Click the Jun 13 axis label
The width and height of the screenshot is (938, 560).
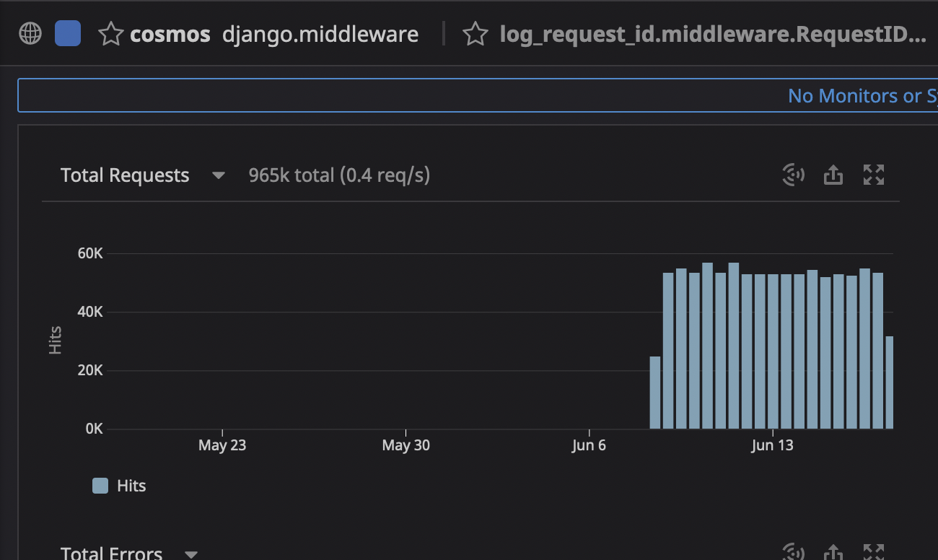tap(772, 445)
